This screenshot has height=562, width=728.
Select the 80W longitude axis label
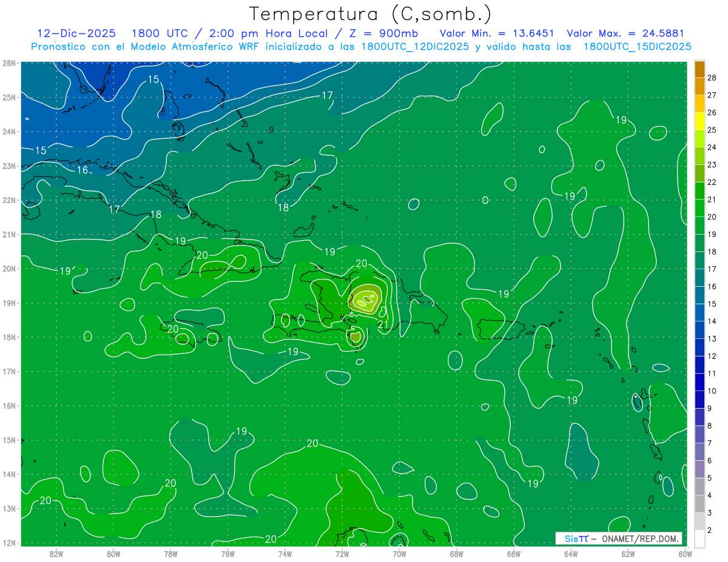pyautogui.click(x=113, y=553)
